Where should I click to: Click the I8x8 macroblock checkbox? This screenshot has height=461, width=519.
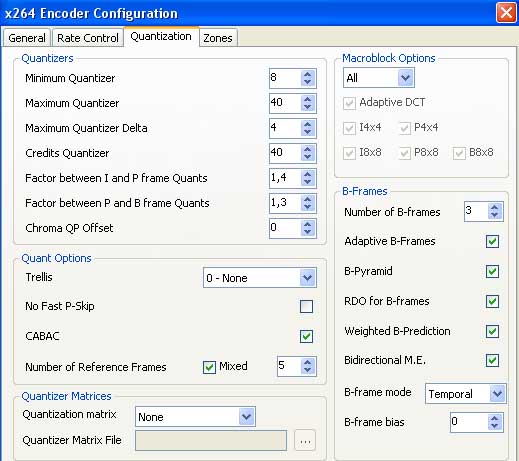[349, 154]
